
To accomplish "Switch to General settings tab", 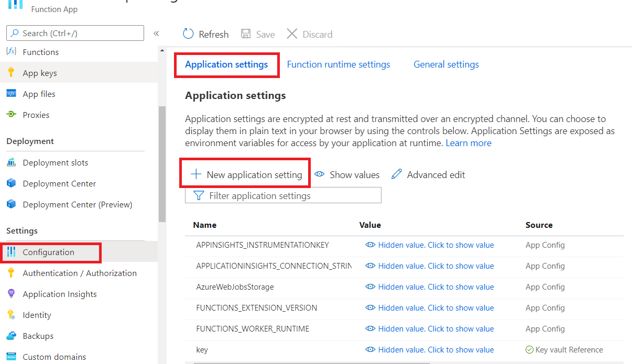I will pos(446,64).
